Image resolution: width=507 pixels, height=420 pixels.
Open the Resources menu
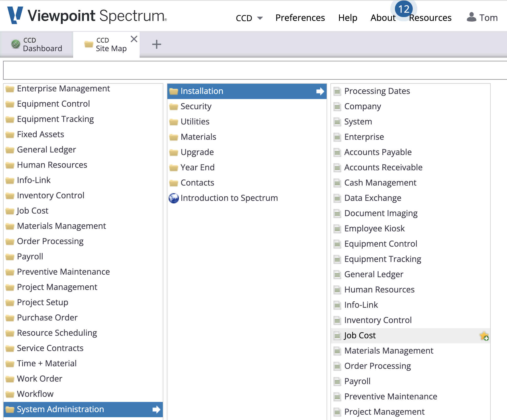point(430,18)
